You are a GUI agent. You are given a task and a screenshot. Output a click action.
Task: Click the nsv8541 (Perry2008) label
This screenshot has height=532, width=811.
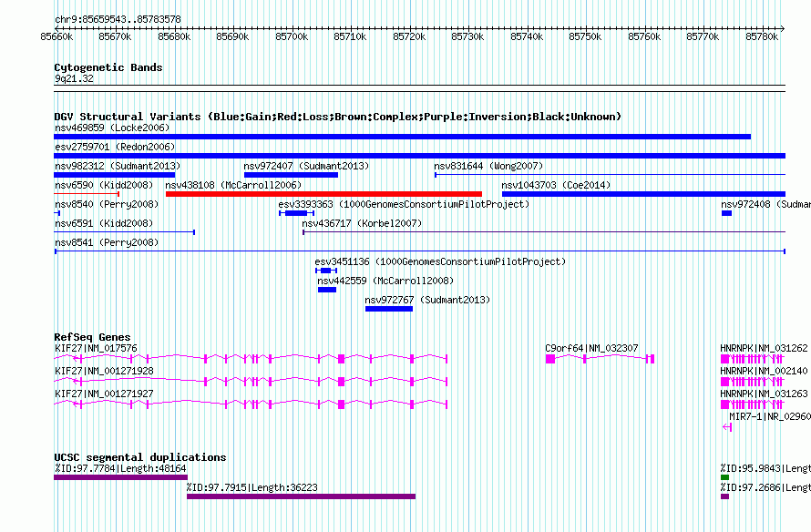click(x=107, y=242)
